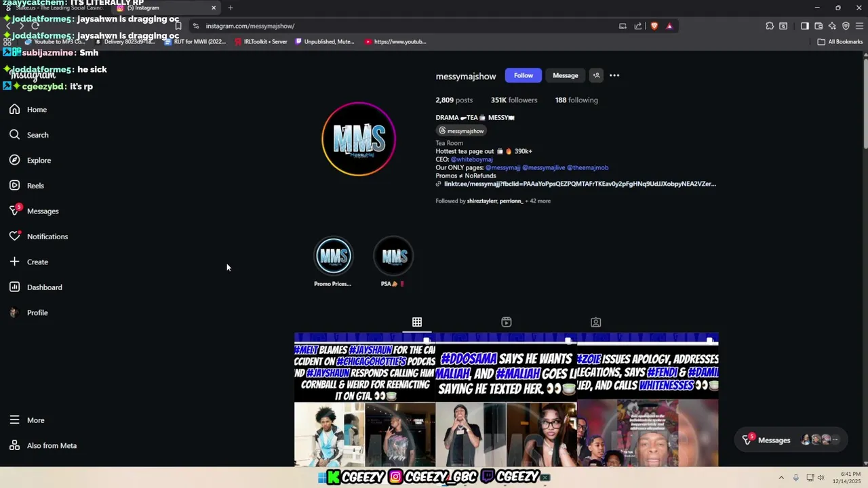View the 188 following list
This screenshot has width=868, height=488.
576,100
